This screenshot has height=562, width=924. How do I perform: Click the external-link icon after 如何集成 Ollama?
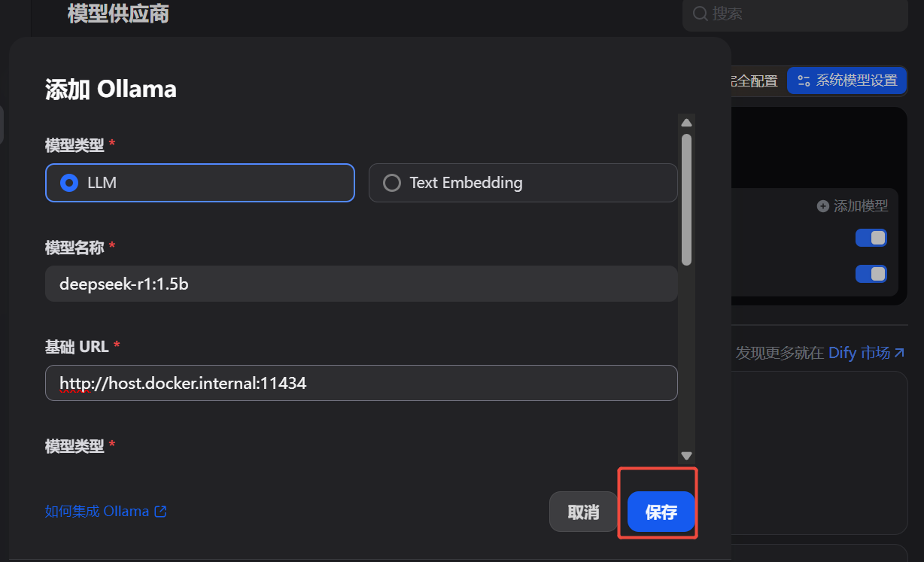point(160,512)
